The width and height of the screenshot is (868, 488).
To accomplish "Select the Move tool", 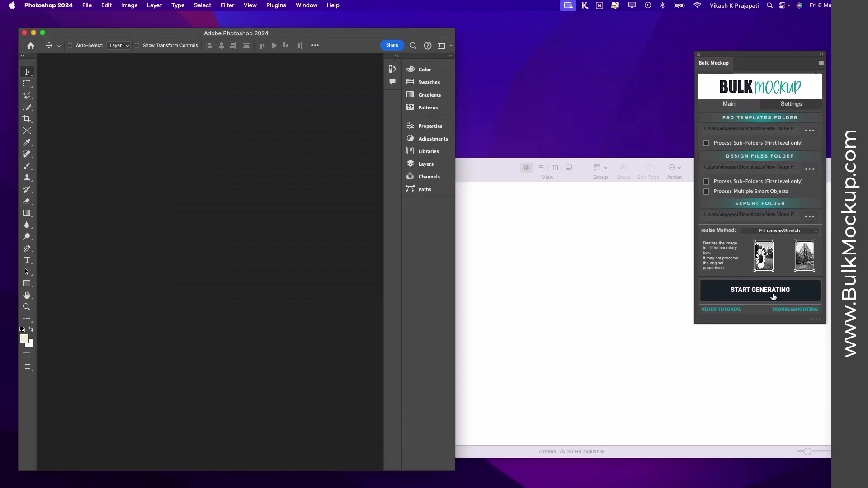I will tap(27, 72).
